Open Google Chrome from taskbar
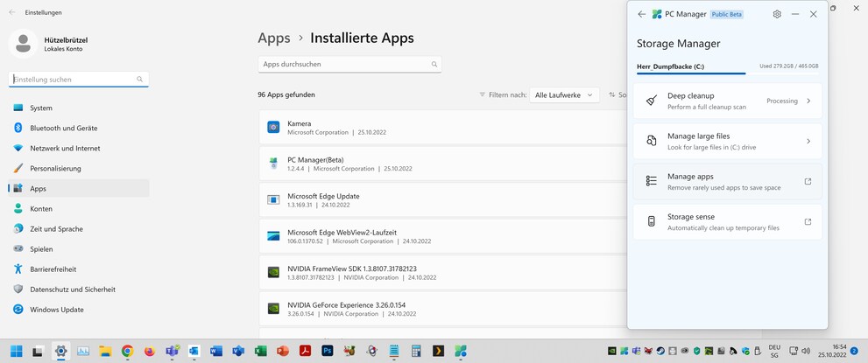Screen dimensions: 868x363 click(x=127, y=351)
